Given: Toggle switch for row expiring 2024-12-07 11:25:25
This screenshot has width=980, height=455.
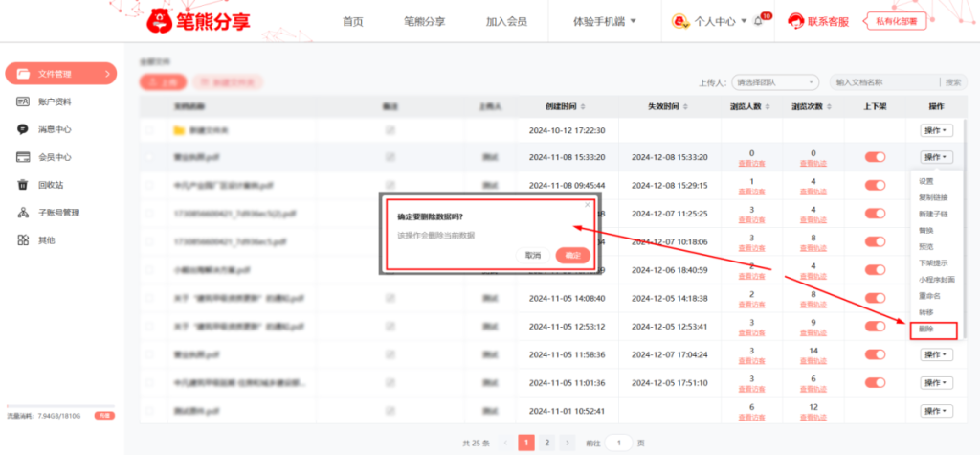Looking at the screenshot, I should [x=875, y=214].
